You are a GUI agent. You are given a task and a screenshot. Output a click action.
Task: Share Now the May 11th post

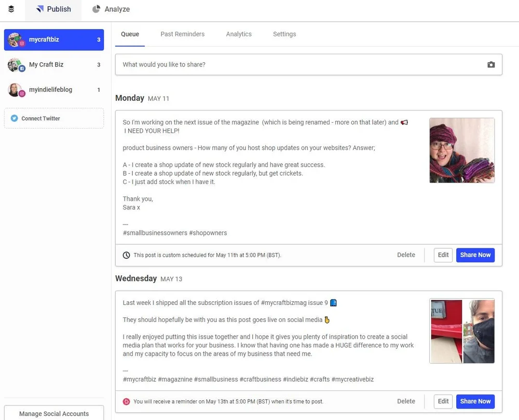tap(475, 255)
